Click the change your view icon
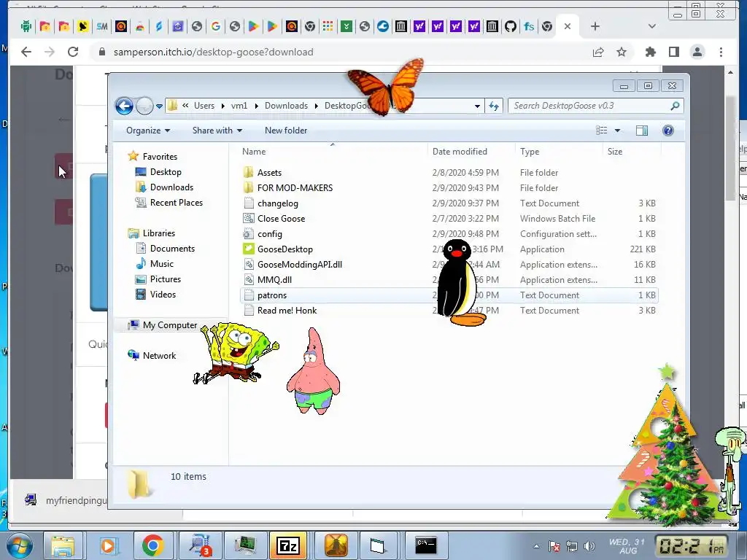 602,131
